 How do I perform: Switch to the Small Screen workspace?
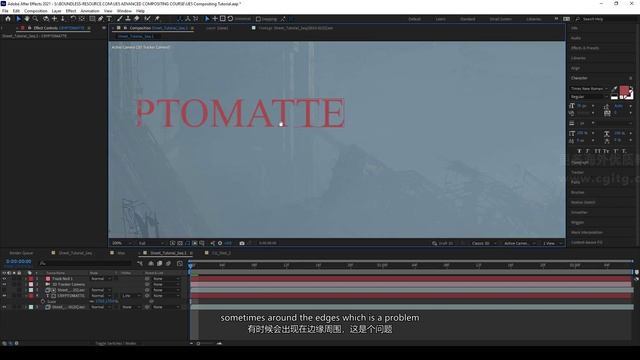(x=501, y=19)
